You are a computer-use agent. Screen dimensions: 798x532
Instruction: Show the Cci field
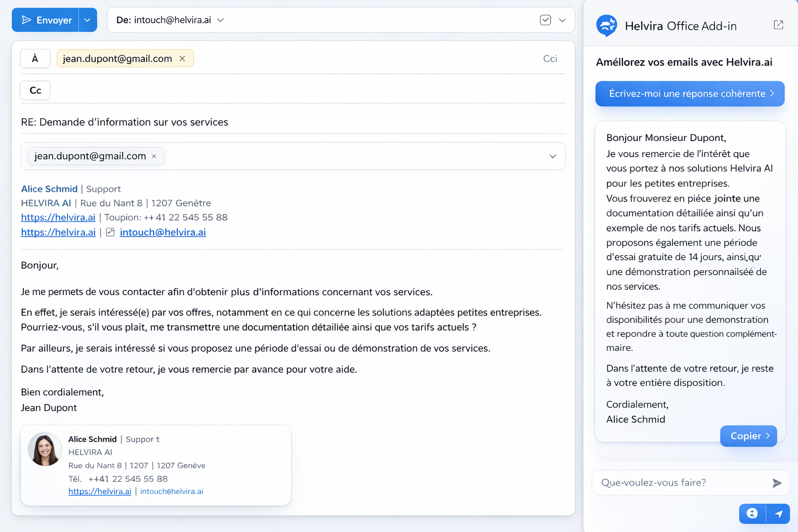tap(550, 59)
